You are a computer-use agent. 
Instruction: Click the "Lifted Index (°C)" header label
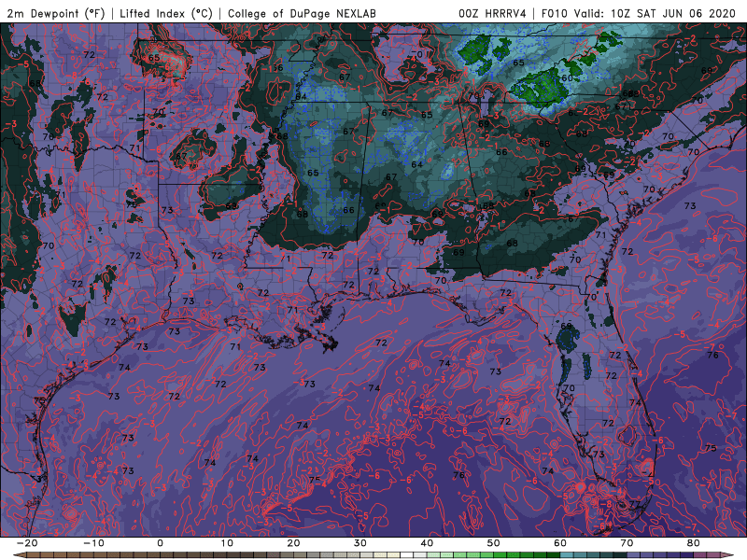point(166,13)
